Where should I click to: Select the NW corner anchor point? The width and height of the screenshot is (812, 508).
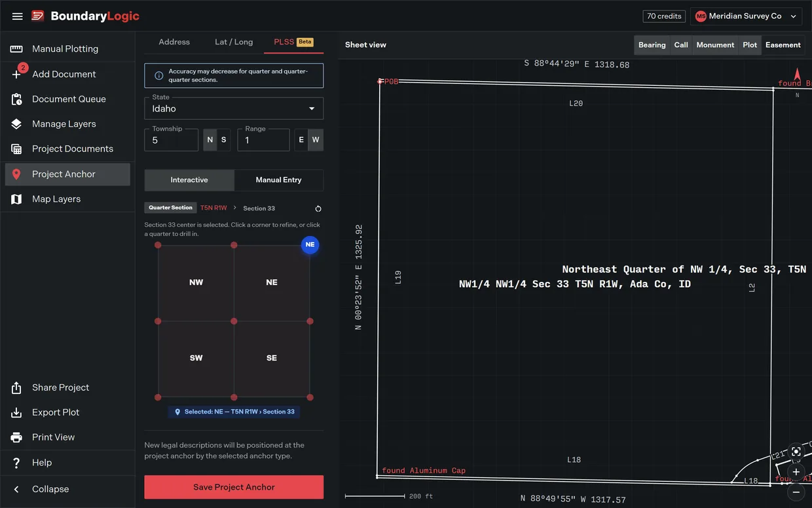pos(158,245)
